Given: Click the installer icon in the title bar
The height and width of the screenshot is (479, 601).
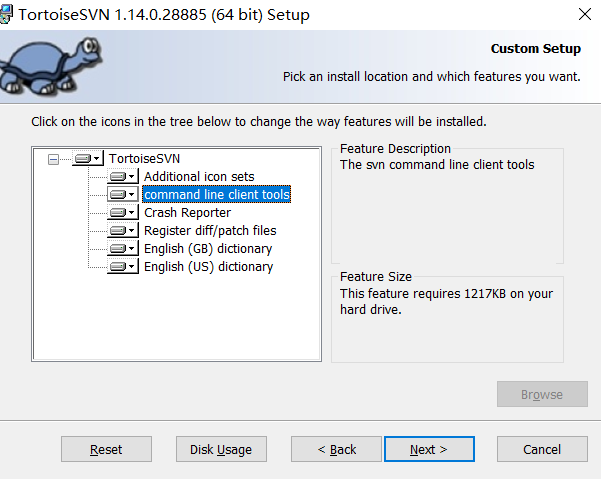Looking at the screenshot, I should (6, 15).
